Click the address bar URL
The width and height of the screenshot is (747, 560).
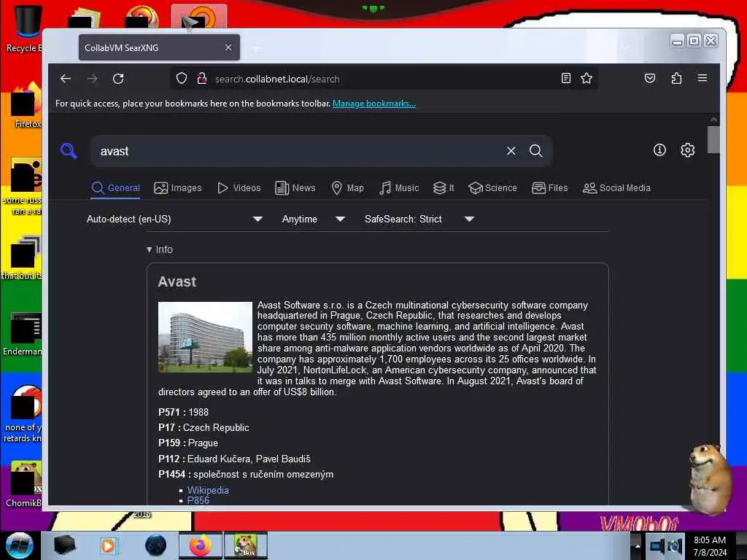(x=277, y=79)
